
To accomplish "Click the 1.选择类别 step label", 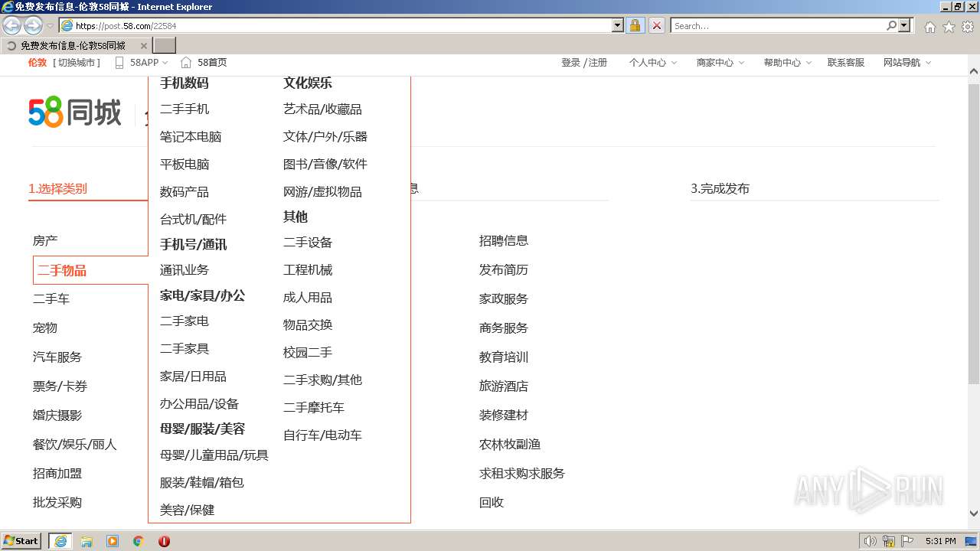I will click(x=58, y=189).
